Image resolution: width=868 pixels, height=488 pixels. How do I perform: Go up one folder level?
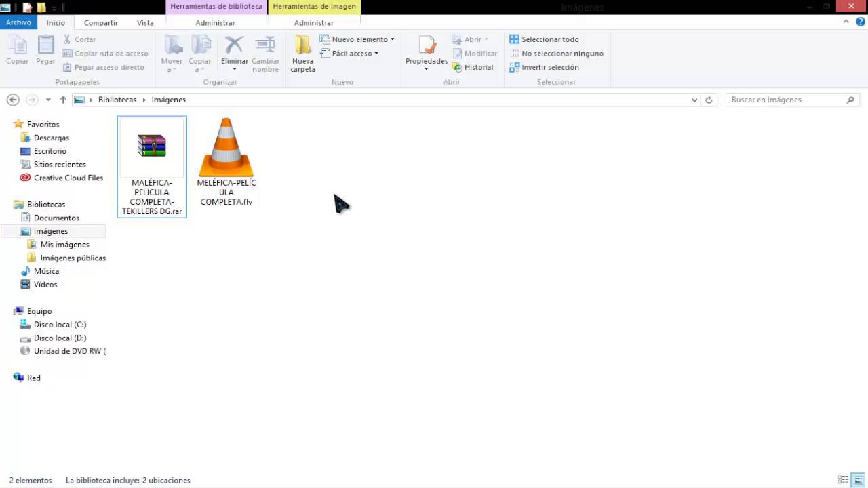click(x=63, y=100)
